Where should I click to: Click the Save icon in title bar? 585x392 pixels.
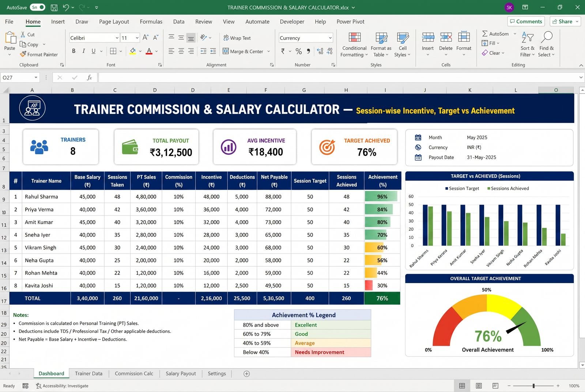[x=54, y=7]
